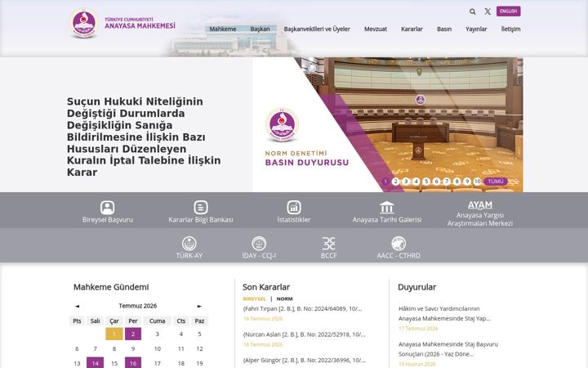The height and width of the screenshot is (368, 588).
Task: Select calendar day 1 highlighted in yellow
Action: [114, 334]
